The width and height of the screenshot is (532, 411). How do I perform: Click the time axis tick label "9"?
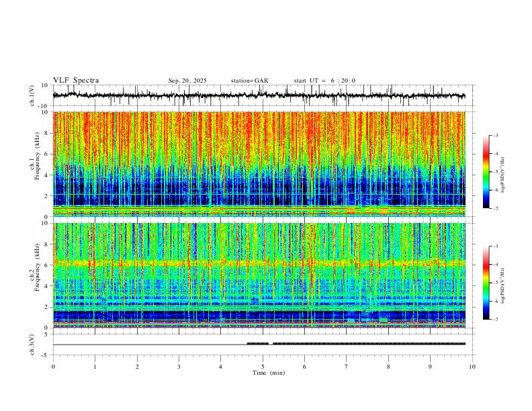pos(430,367)
